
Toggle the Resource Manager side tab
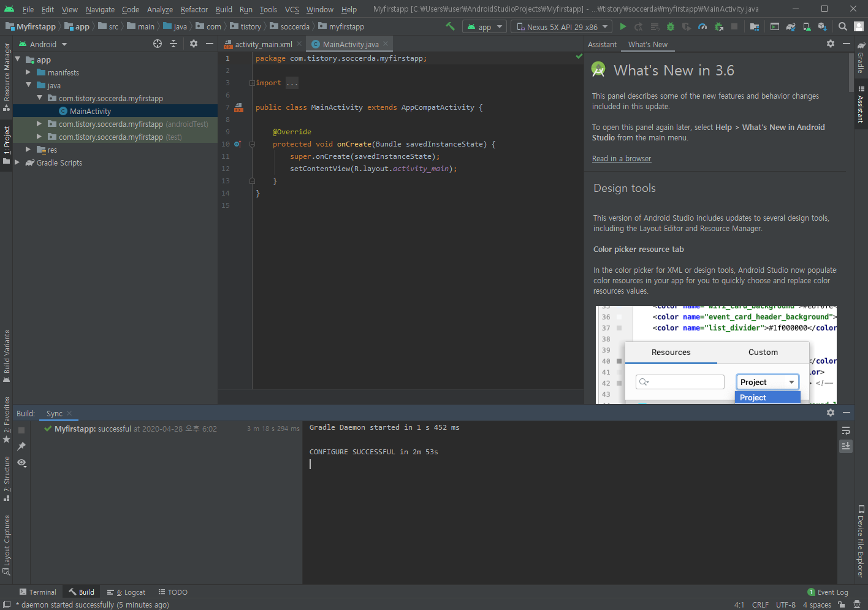point(7,77)
